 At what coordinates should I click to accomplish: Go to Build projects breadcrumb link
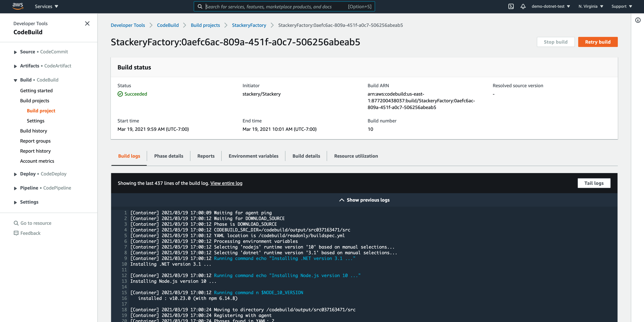click(205, 25)
